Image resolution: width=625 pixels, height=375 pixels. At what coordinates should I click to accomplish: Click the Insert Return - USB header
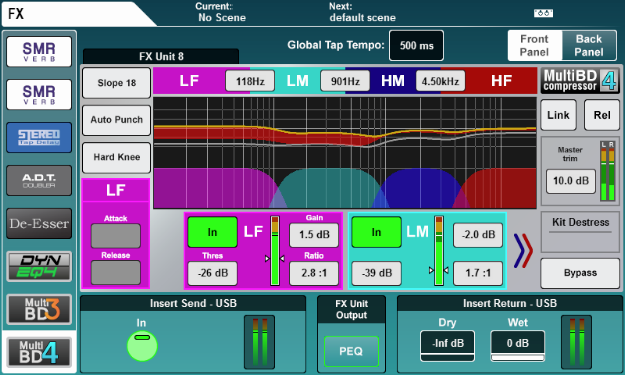click(510, 304)
